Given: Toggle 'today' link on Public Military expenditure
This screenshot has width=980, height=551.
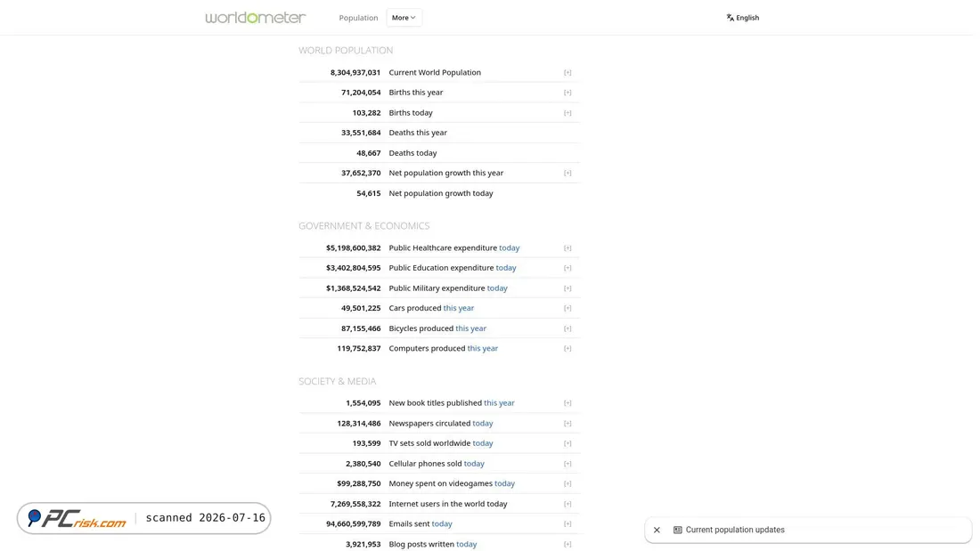Looking at the screenshot, I should click(x=497, y=288).
